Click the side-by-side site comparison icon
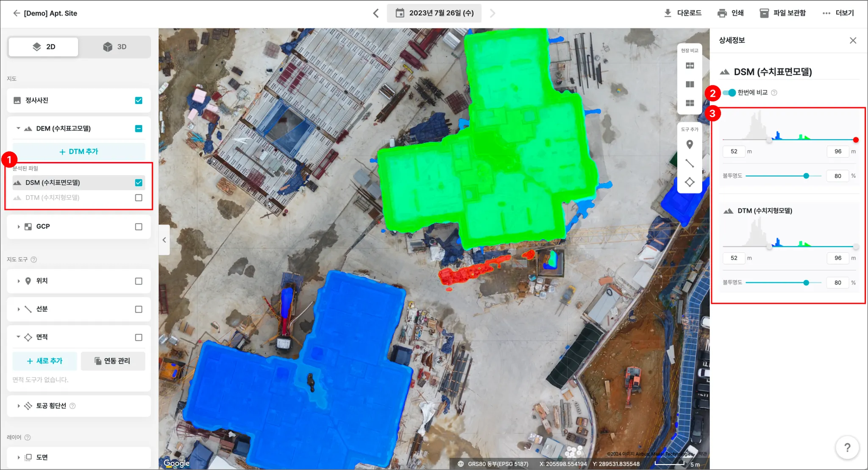This screenshot has height=470, width=868. coord(690,84)
